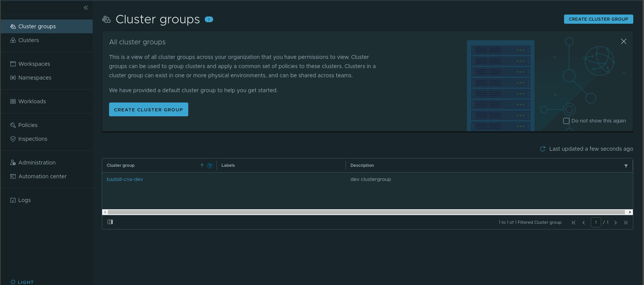Click the dev clustergroup description cell
Image resolution: width=644 pixels, height=285 pixels.
(x=371, y=179)
